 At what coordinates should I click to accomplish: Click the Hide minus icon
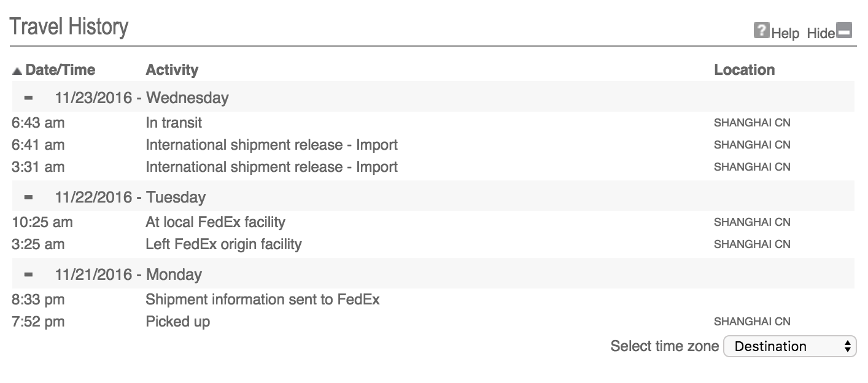point(845,30)
